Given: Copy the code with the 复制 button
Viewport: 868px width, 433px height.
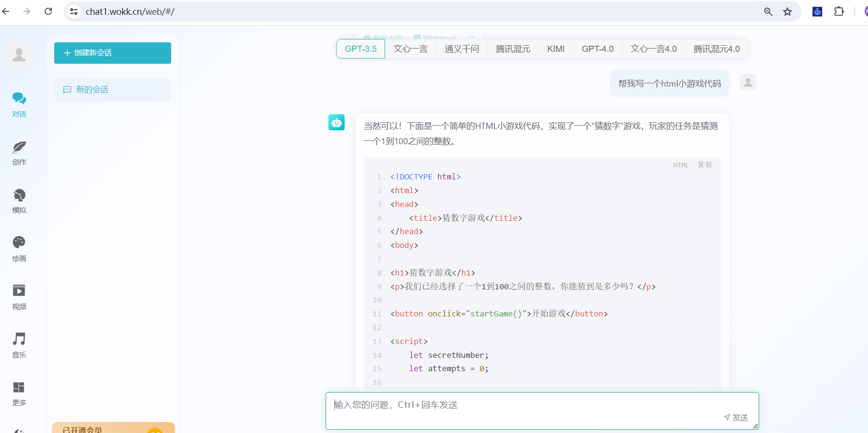Looking at the screenshot, I should coord(704,165).
